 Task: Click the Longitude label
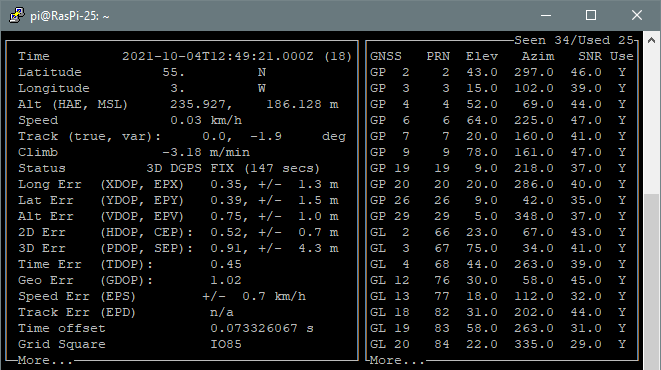(x=54, y=88)
